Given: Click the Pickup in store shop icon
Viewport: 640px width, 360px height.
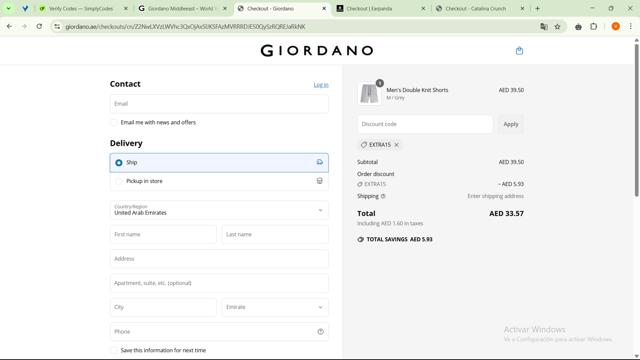Looking at the screenshot, I should coord(320,181).
